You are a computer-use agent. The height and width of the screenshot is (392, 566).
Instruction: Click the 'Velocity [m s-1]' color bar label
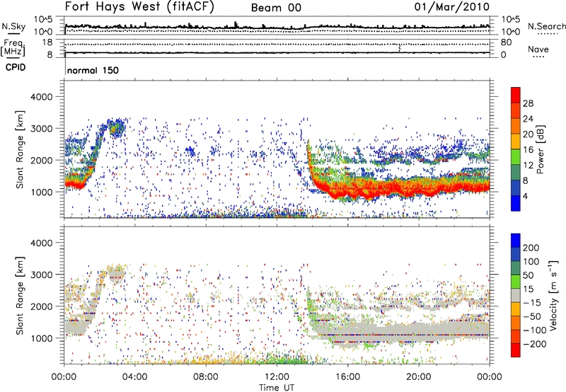(553, 295)
